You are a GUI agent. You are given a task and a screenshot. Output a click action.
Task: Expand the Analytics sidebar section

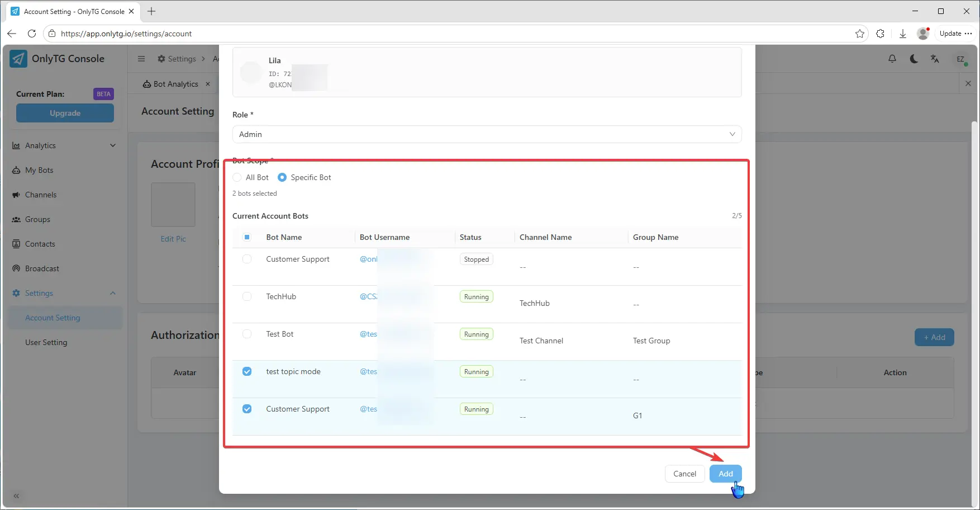click(64, 145)
